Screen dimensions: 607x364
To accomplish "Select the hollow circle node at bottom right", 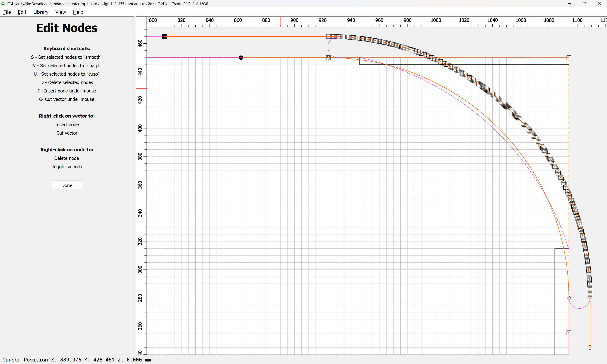I will point(590,348).
